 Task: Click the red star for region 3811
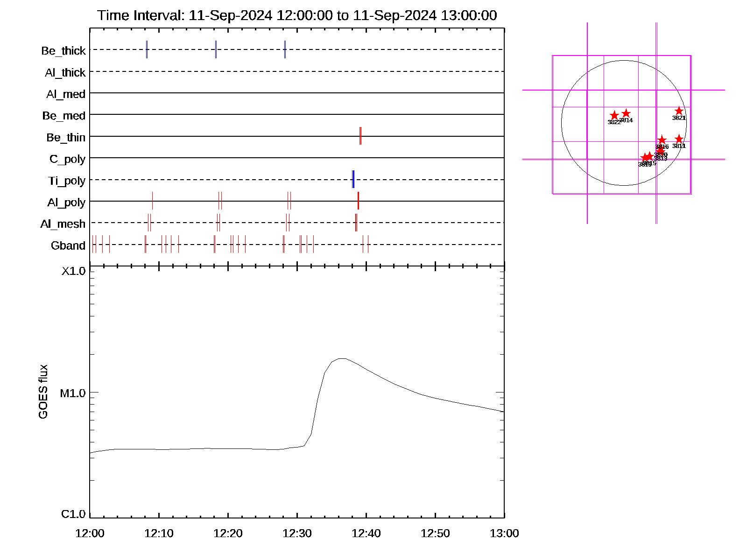(x=679, y=139)
